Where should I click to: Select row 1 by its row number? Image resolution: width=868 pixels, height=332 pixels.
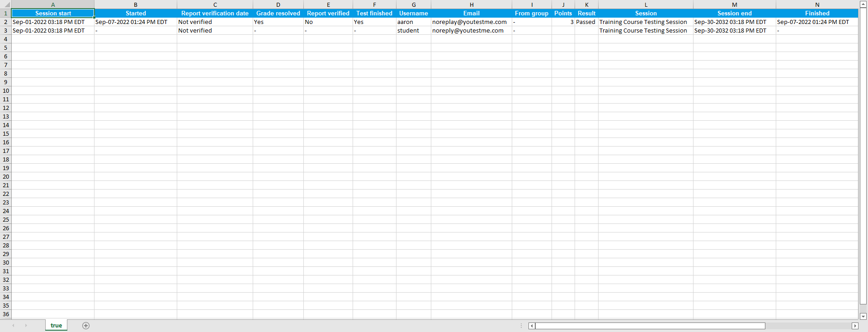[6, 13]
